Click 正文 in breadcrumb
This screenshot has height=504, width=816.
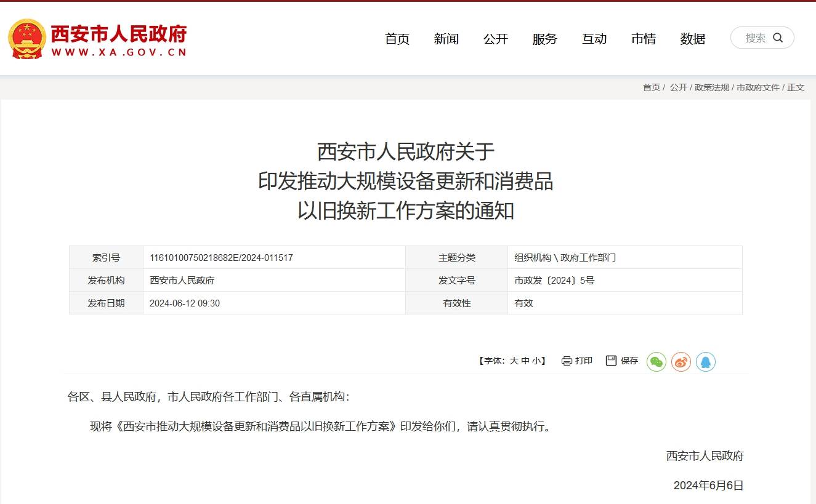click(796, 87)
